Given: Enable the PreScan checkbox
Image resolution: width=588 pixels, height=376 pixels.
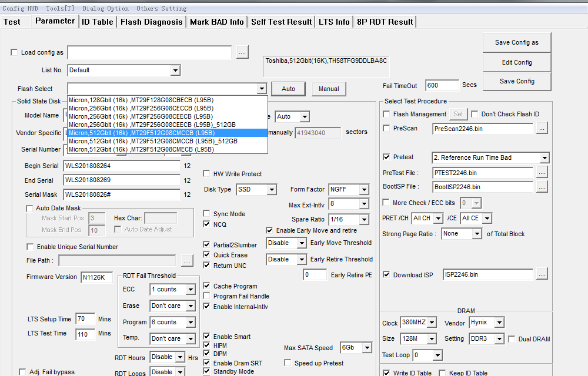Looking at the screenshot, I should point(386,128).
